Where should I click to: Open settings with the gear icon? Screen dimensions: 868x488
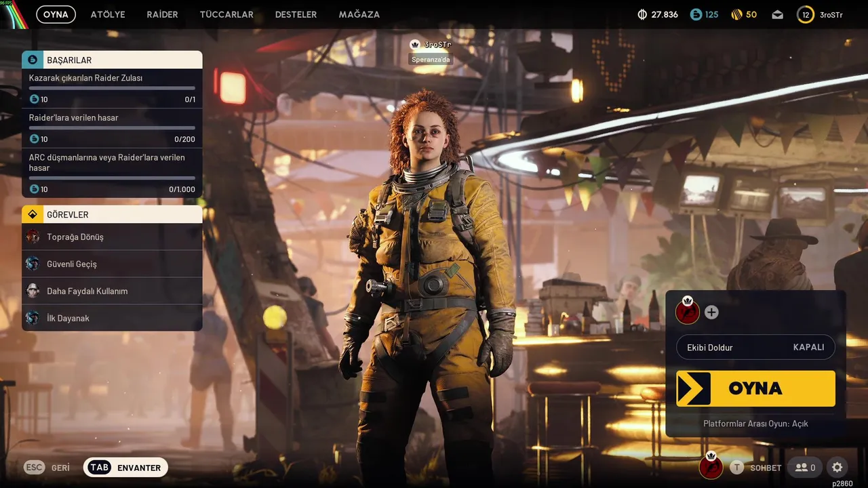tap(837, 468)
